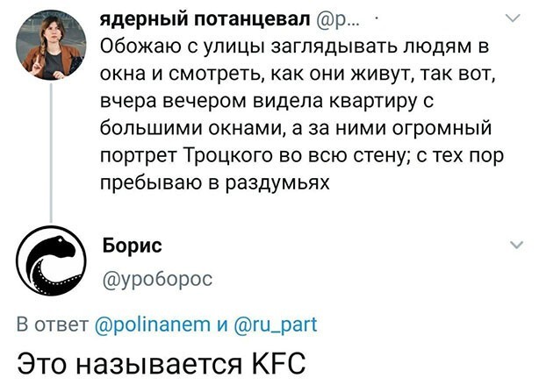
Task: Open the chevron menu on Борис's reply
Action: 513,245
